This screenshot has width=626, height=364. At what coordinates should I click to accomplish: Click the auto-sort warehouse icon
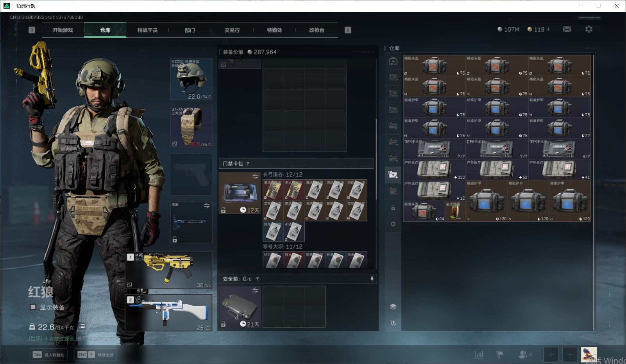(393, 323)
